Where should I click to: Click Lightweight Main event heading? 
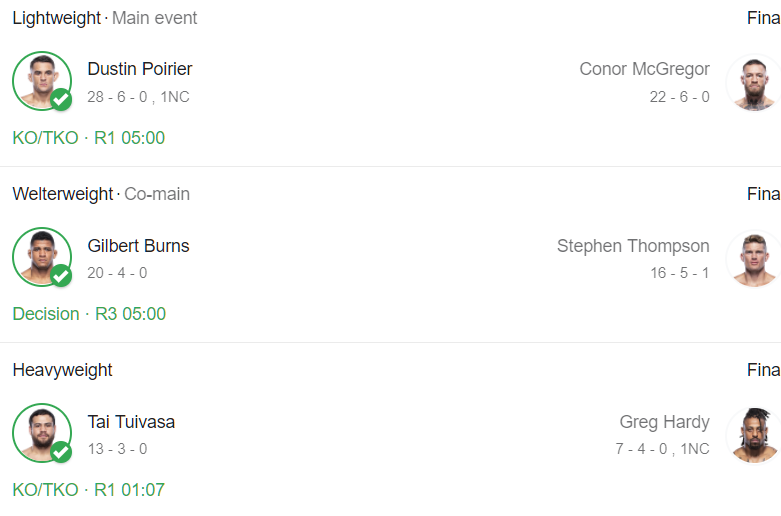tap(104, 18)
